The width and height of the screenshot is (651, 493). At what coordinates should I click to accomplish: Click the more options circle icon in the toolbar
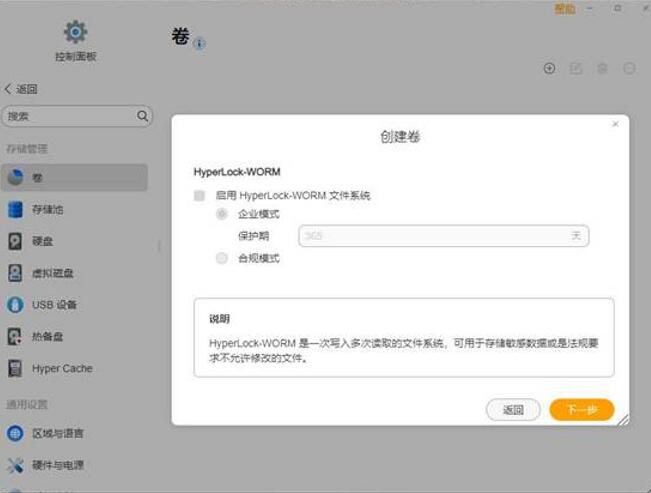tap(629, 68)
